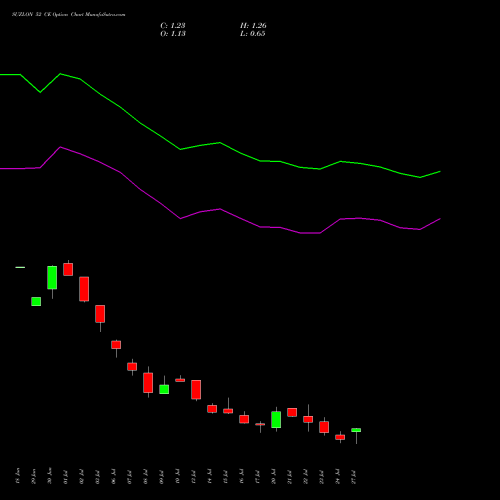
Task: Click the green candlestick above 30 Jun
Action: [x=52, y=278]
